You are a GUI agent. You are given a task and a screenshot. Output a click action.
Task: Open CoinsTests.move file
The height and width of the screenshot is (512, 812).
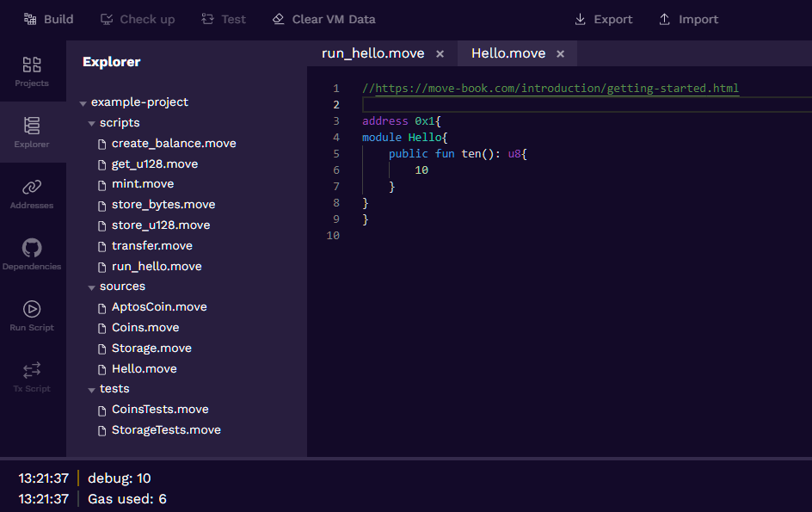tap(160, 410)
